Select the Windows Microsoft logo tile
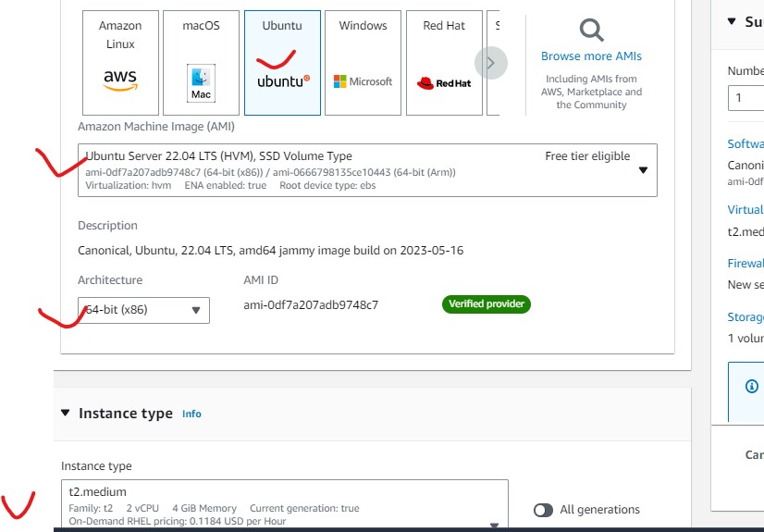 pyautogui.click(x=363, y=63)
